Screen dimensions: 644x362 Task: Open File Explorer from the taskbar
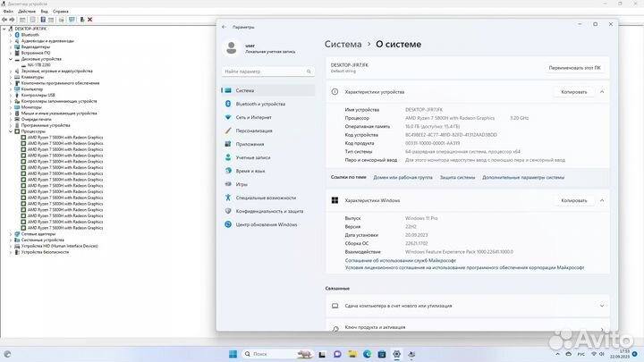[x=352, y=354]
